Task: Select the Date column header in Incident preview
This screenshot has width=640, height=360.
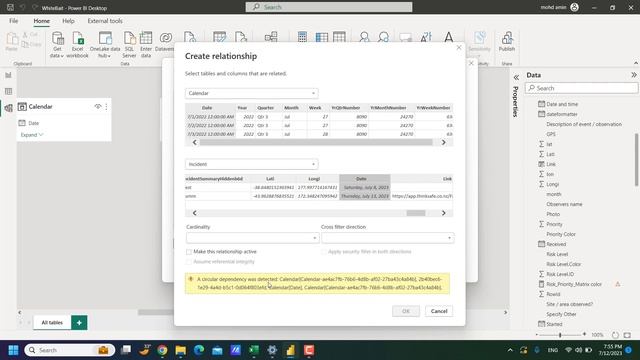Action: 365,179
